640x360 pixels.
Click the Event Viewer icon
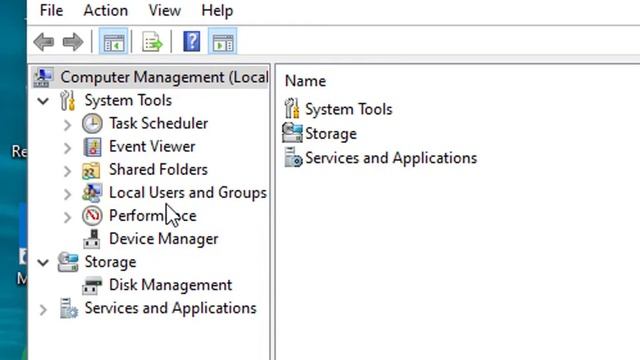coord(92,147)
